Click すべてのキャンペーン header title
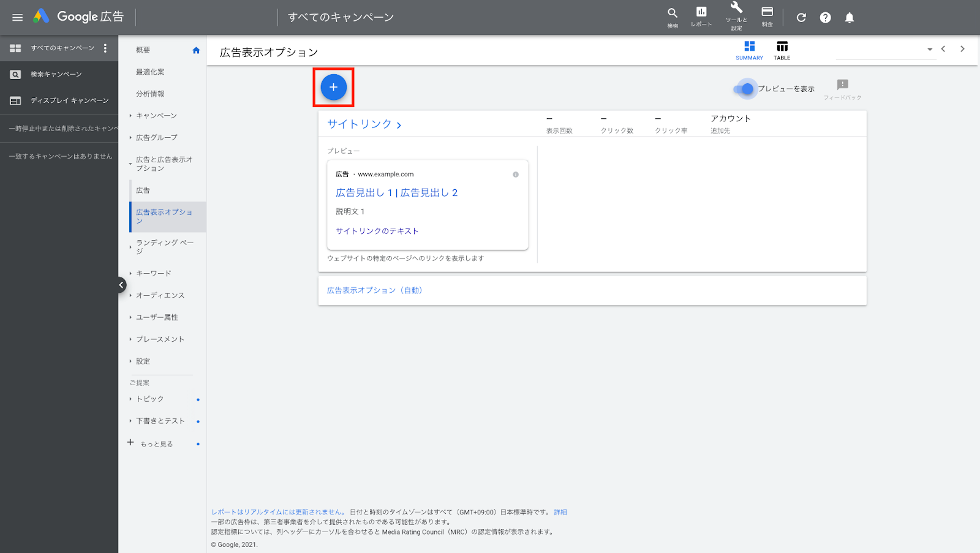The image size is (980, 553). point(341,17)
